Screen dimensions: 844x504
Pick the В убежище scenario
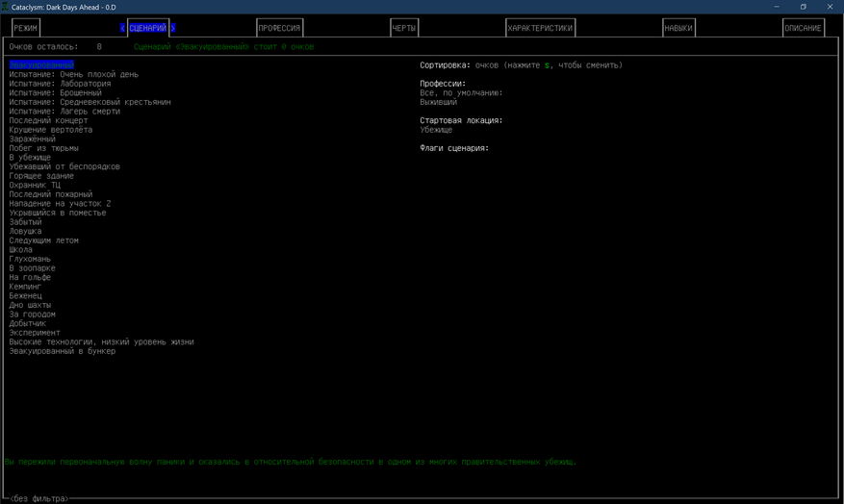coord(30,157)
